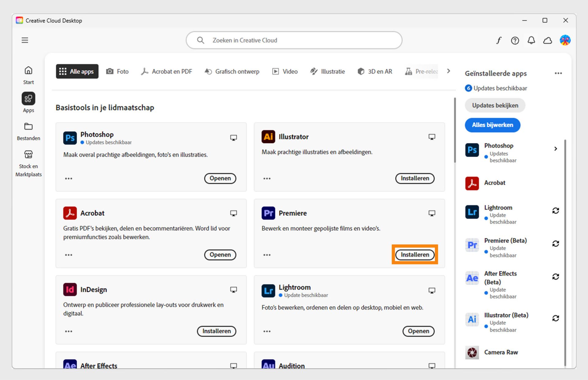Click the InDesign card app icon
The height and width of the screenshot is (380, 588).
70,289
